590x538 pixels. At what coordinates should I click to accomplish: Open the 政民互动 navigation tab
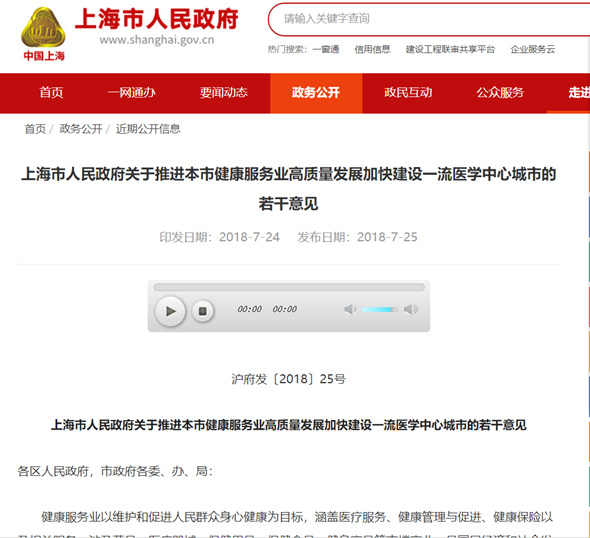pyautogui.click(x=408, y=93)
